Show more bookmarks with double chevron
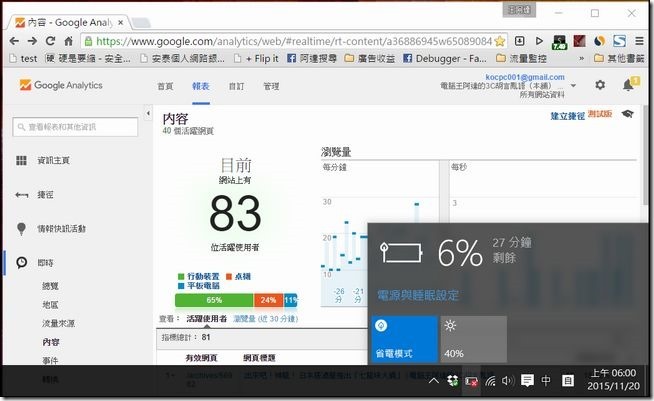The image size is (654, 401). coord(581,58)
